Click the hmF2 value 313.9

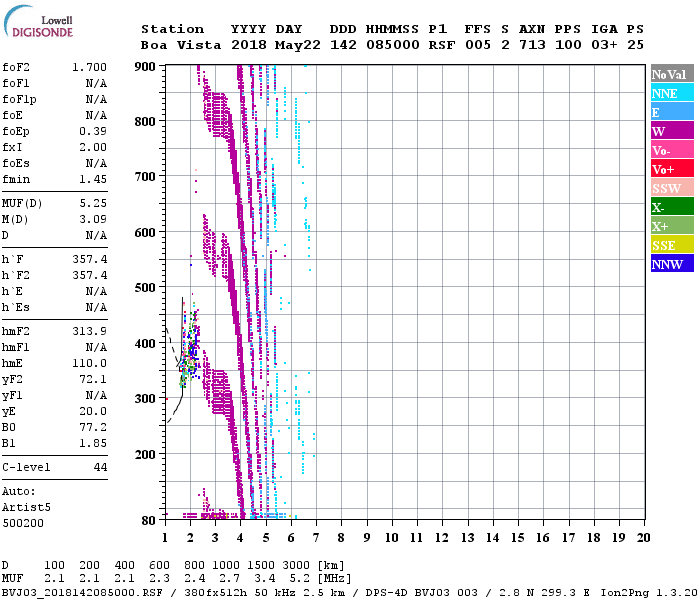click(89, 331)
